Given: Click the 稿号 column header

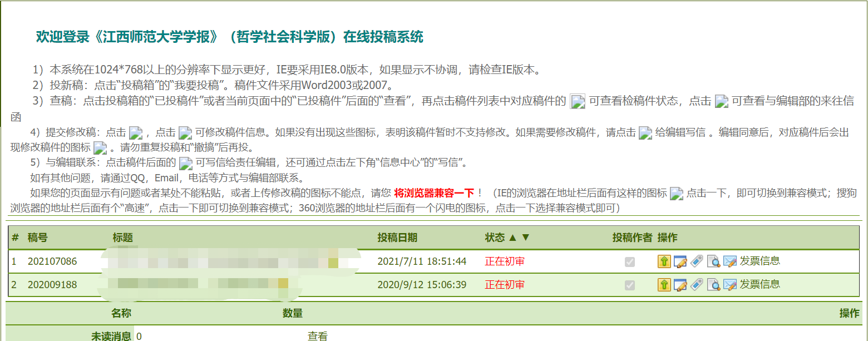Looking at the screenshot, I should tap(38, 238).
